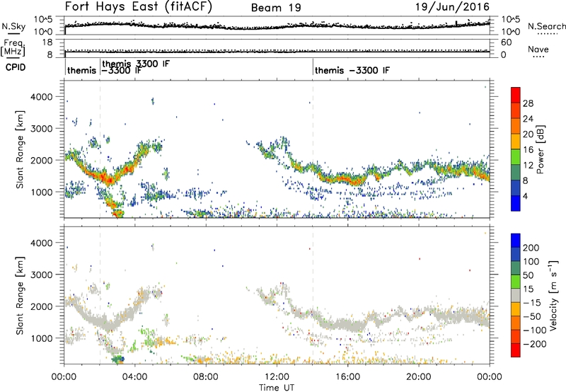This screenshot has width=566, height=392.
Task: Click the '20:00' time axis label
Action: 418,377
